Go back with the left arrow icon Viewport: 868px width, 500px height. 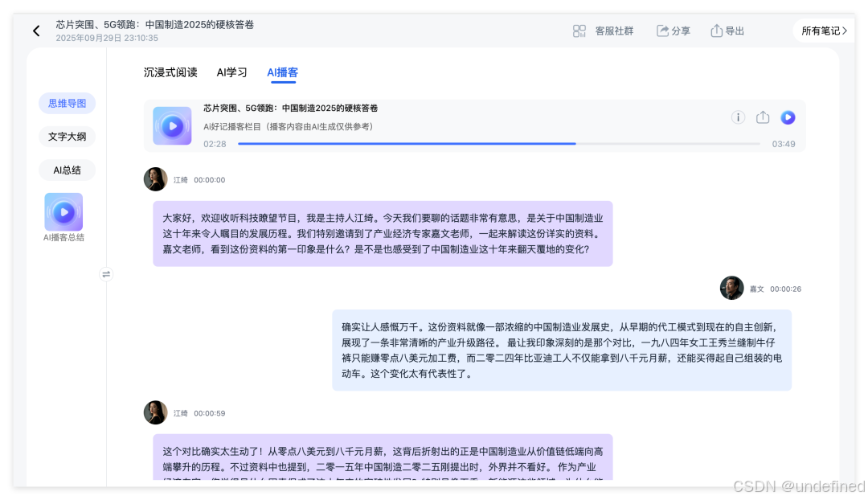tap(36, 31)
